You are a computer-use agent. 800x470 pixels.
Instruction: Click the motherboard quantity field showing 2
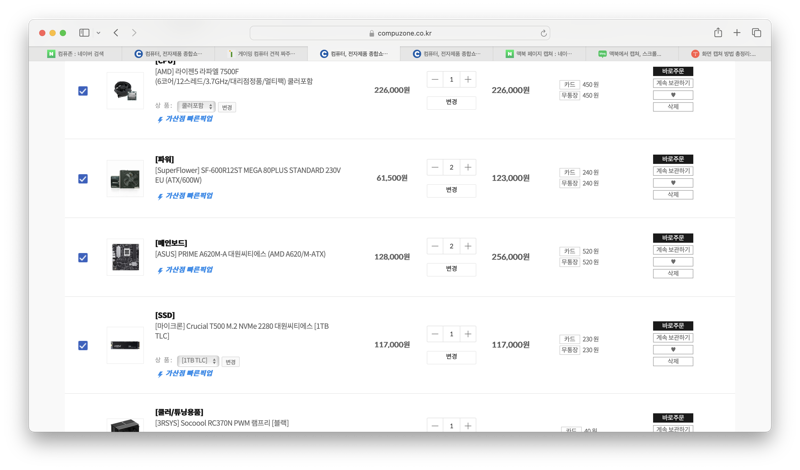pyautogui.click(x=451, y=246)
